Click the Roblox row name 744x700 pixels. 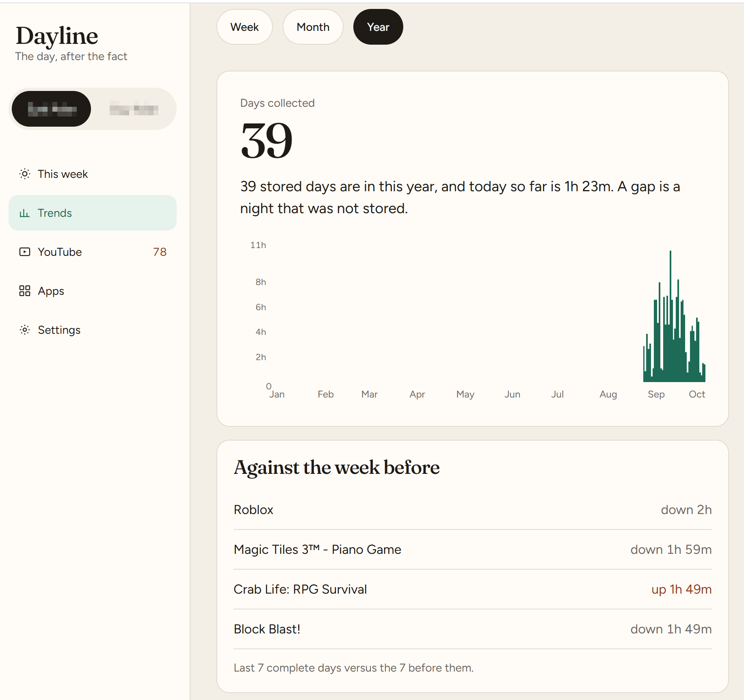click(x=253, y=510)
